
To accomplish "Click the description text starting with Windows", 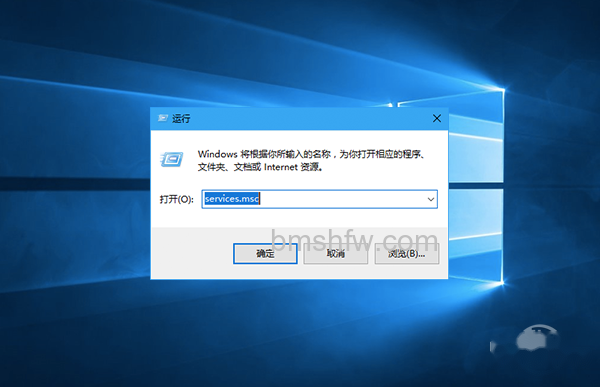I will tap(311, 160).
